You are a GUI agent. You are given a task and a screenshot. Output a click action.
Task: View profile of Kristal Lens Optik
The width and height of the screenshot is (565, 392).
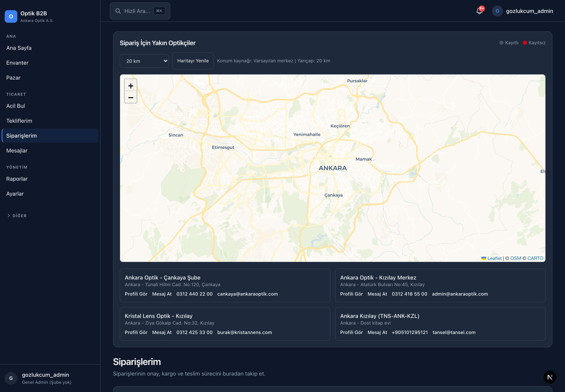(x=136, y=332)
